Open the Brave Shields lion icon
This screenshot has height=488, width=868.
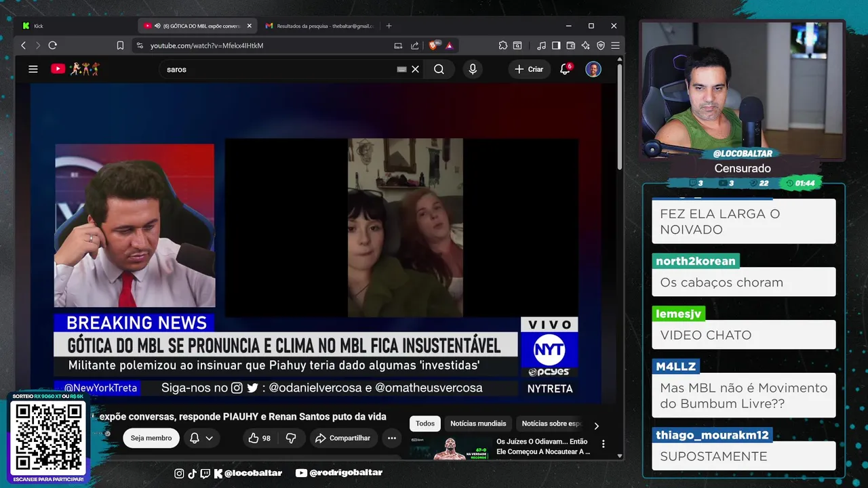pos(433,45)
